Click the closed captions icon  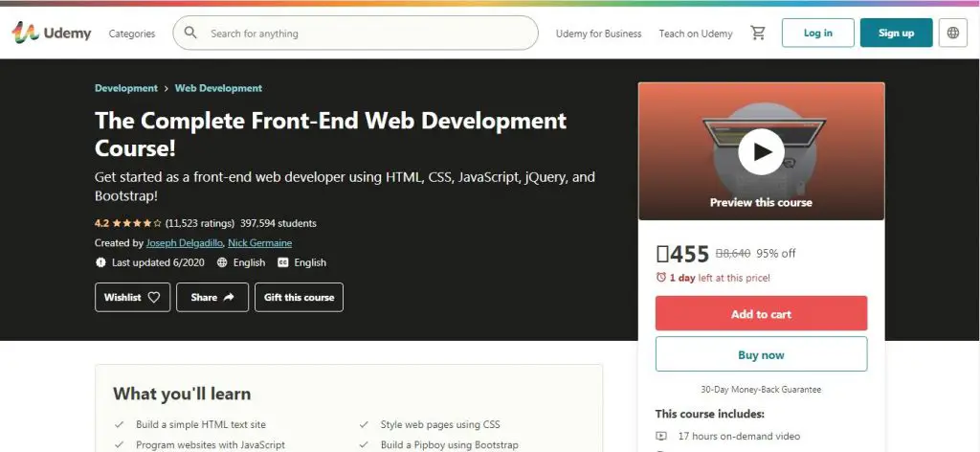coord(283,262)
